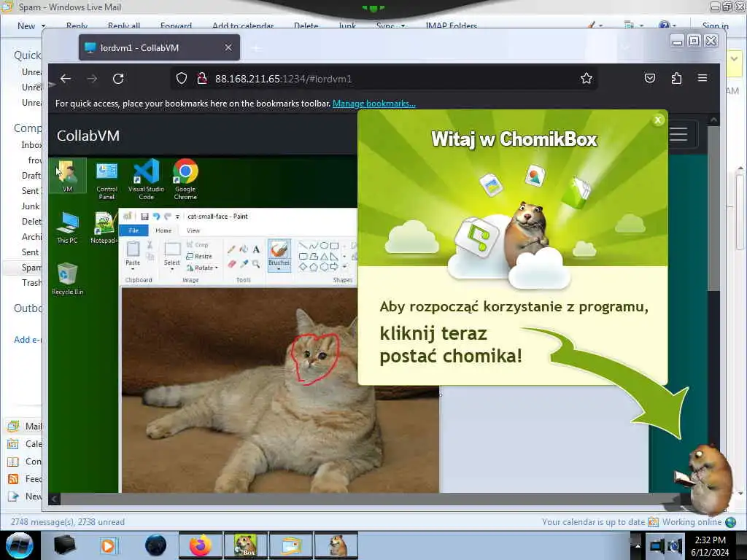
Task: Select the Pencil tool in Paint
Action: [x=231, y=249]
